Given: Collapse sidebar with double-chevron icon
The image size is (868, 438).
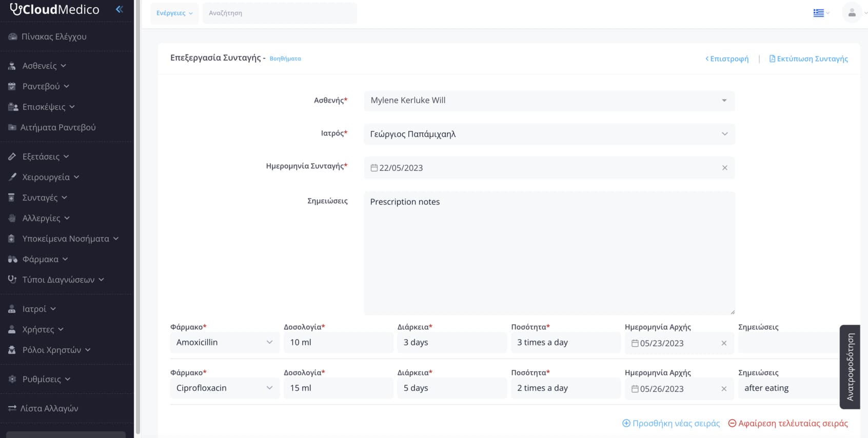Looking at the screenshot, I should (x=120, y=9).
